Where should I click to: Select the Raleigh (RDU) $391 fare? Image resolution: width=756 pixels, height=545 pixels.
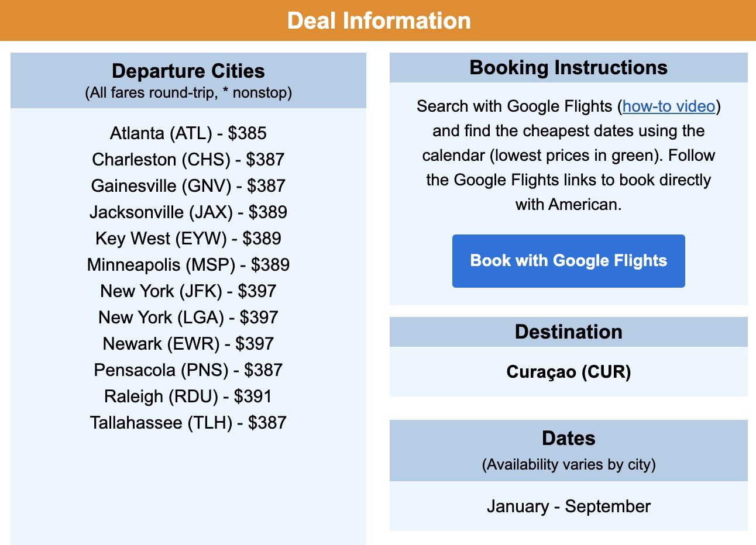188,396
